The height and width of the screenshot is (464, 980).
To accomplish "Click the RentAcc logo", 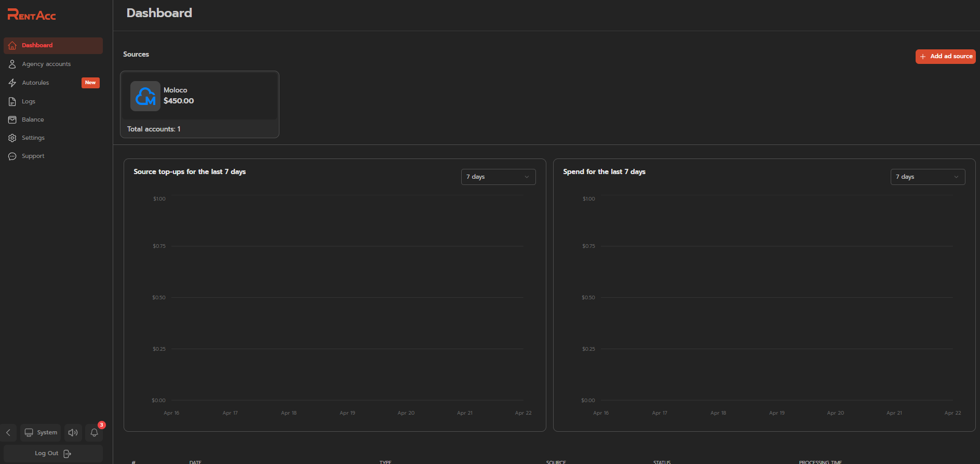I will click(x=32, y=15).
